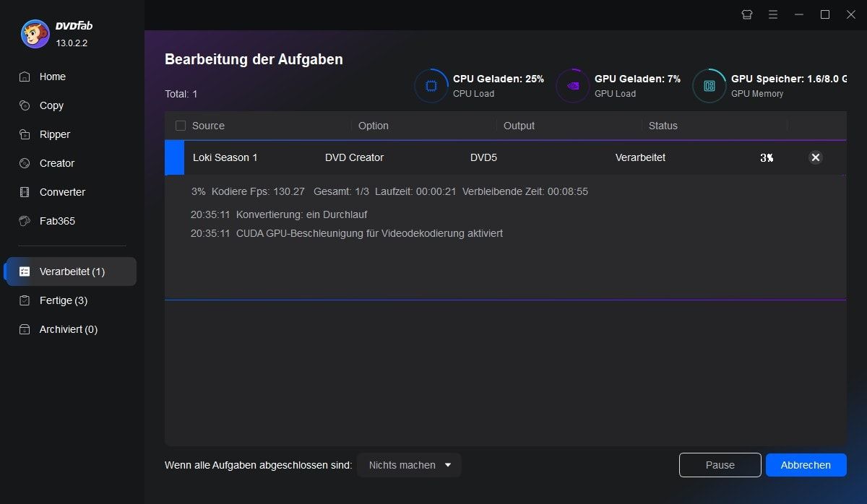Show Archiviert (0) archived tasks

click(68, 329)
